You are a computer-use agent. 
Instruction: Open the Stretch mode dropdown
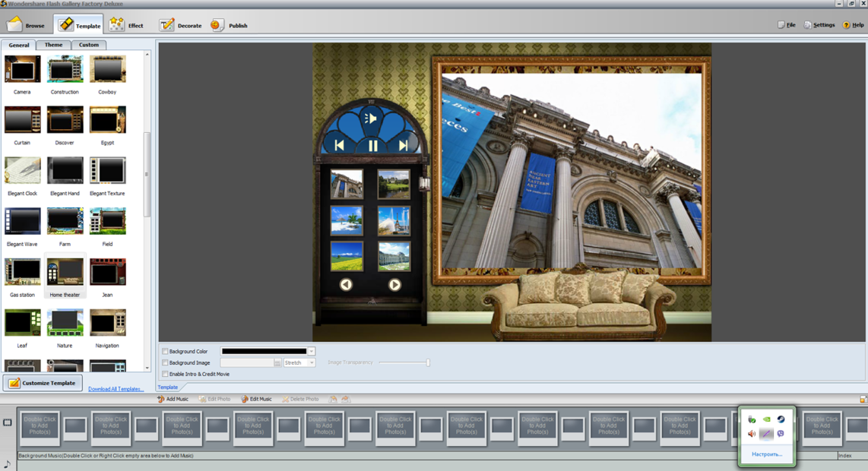tap(311, 363)
